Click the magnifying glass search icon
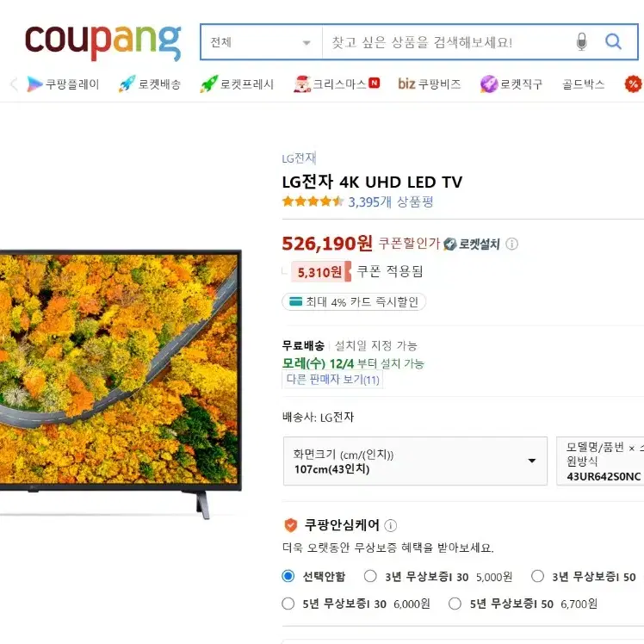This screenshot has height=644, width=644. click(x=613, y=41)
